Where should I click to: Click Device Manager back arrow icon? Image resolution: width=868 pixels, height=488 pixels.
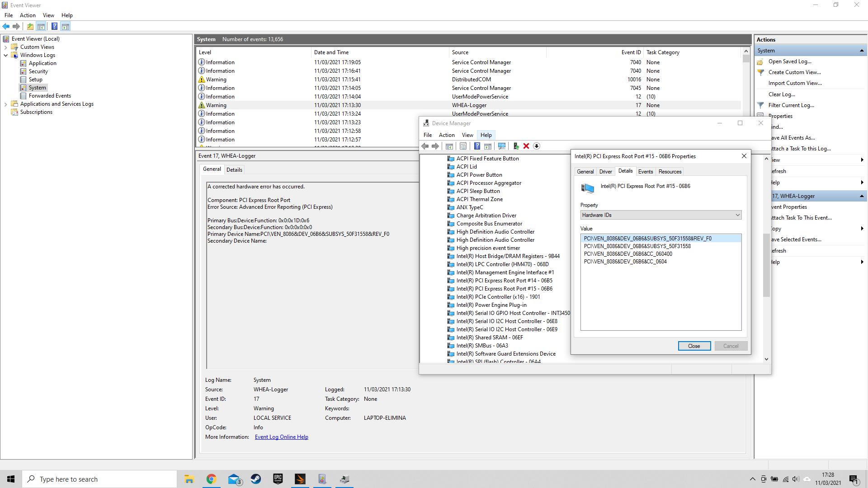coord(425,146)
